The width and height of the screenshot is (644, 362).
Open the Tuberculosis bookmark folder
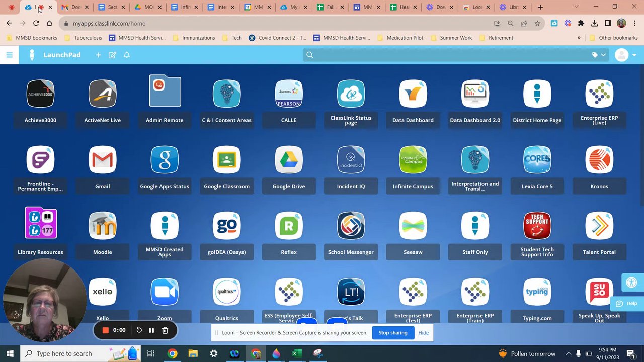coord(83,38)
